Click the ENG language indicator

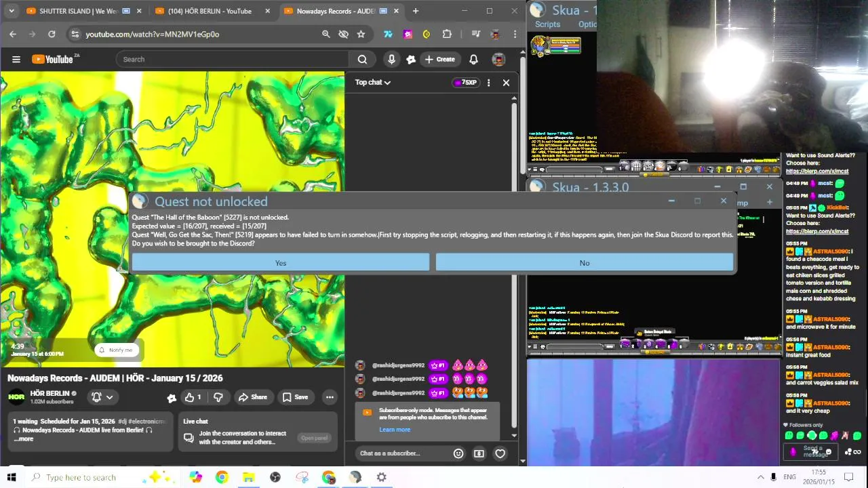(789, 477)
